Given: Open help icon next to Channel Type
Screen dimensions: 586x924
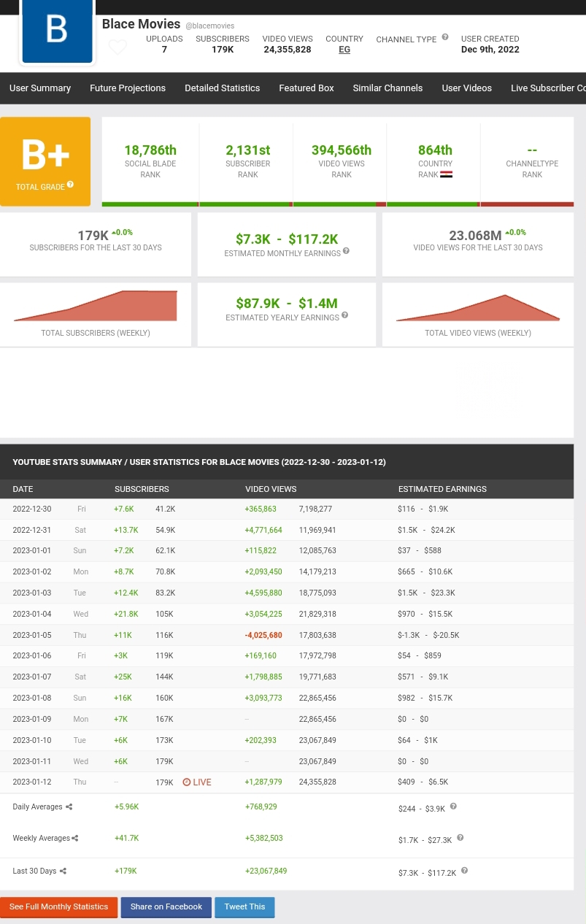Looking at the screenshot, I should click(444, 37).
